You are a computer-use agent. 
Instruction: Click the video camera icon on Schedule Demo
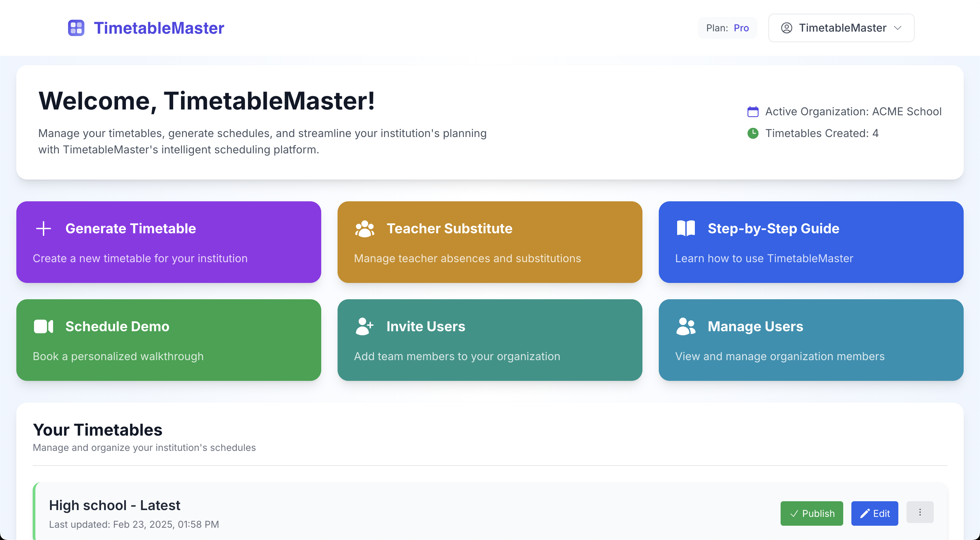43,326
